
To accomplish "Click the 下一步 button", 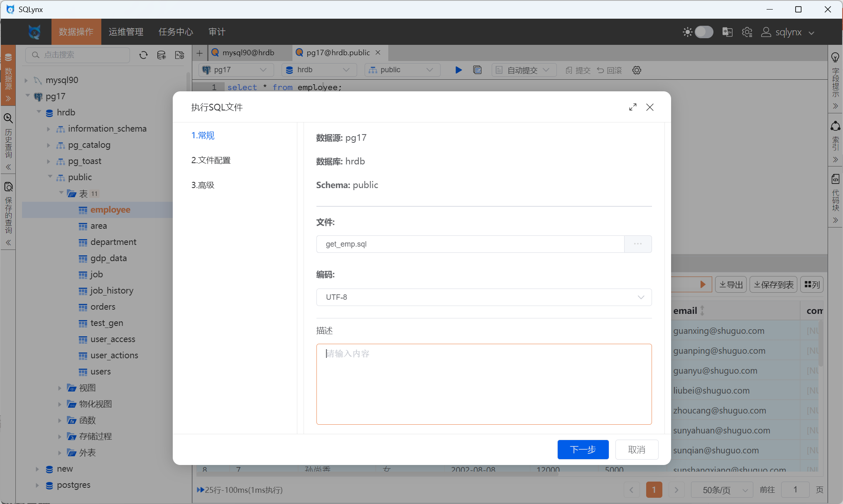I will coord(583,450).
